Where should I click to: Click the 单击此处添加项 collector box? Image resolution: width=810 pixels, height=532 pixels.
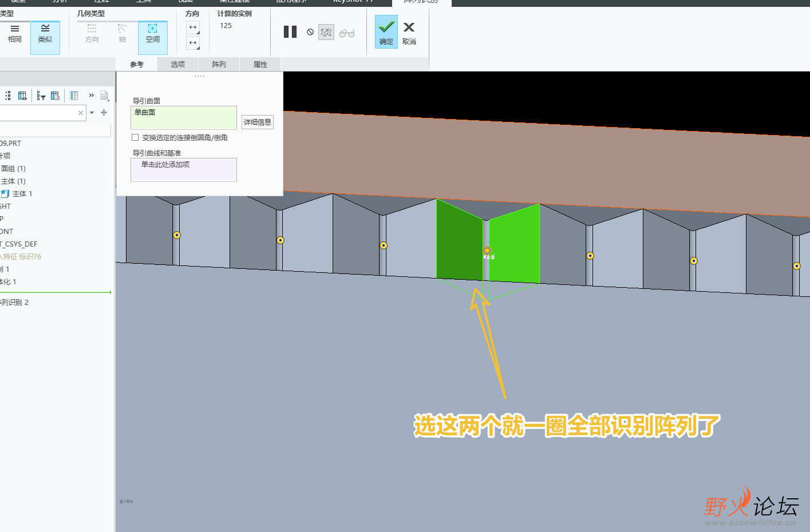184,170
